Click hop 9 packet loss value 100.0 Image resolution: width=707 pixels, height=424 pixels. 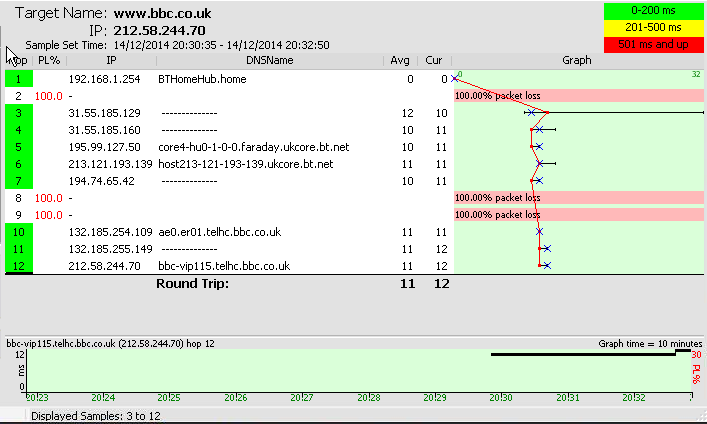point(49,215)
